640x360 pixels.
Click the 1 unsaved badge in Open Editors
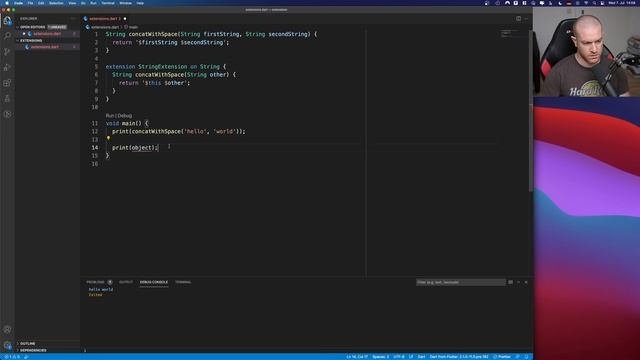[x=57, y=27]
